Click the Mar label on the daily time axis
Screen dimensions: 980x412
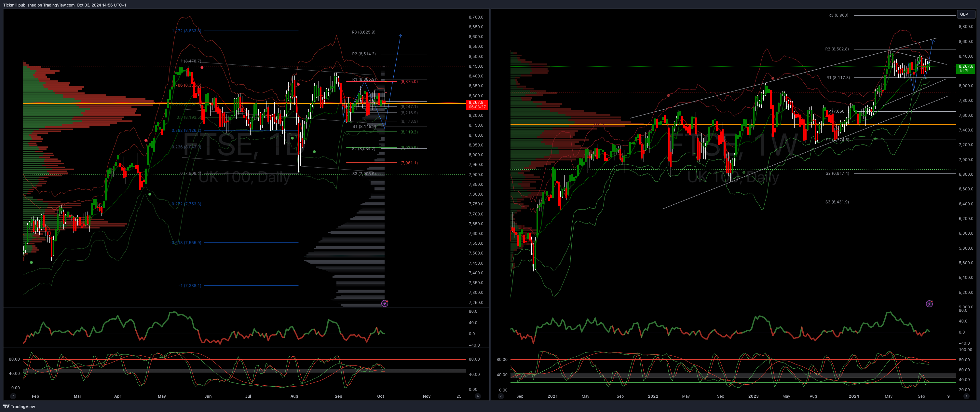click(x=78, y=396)
